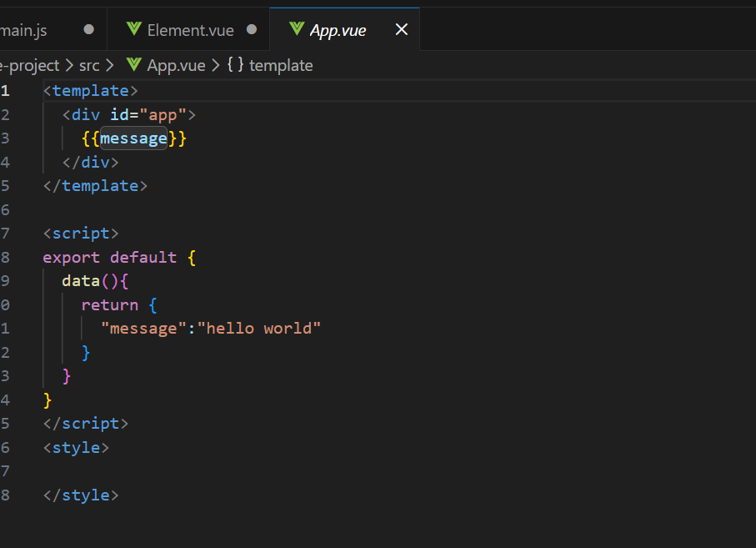Open the App.vue breadcrumb item

click(x=176, y=66)
